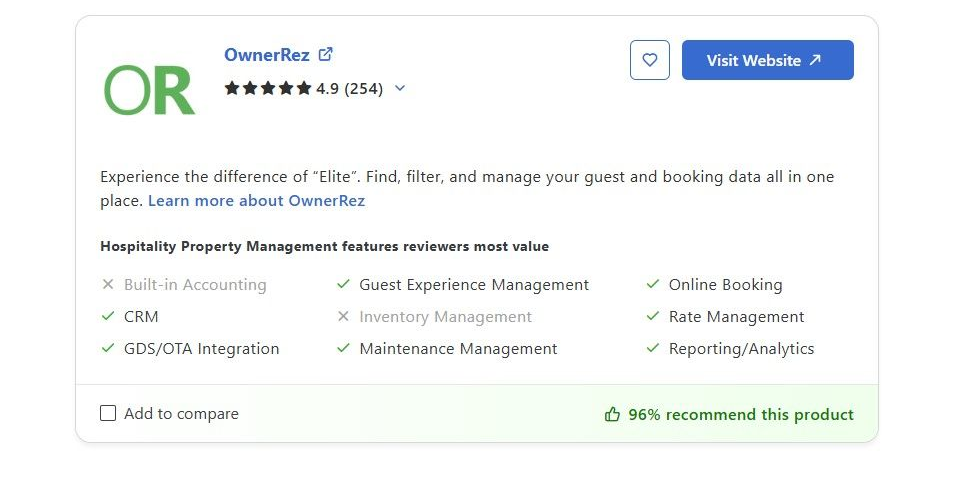Screen dimensions: 979x479
Task: Click the checkmark beside Guest Experience Management
Action: point(343,284)
